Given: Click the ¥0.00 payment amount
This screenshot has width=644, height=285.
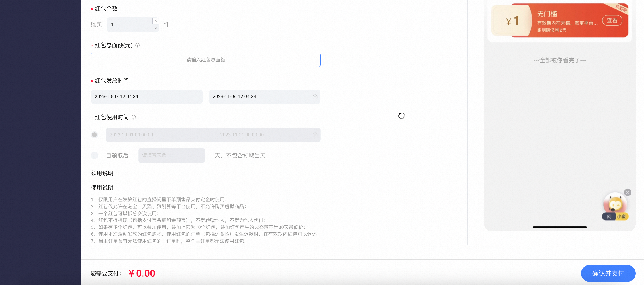Looking at the screenshot, I should (x=142, y=273).
